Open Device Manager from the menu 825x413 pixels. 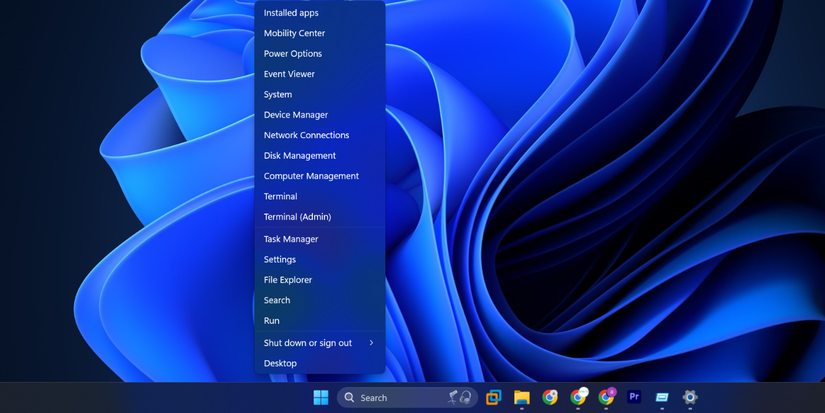[x=296, y=115]
